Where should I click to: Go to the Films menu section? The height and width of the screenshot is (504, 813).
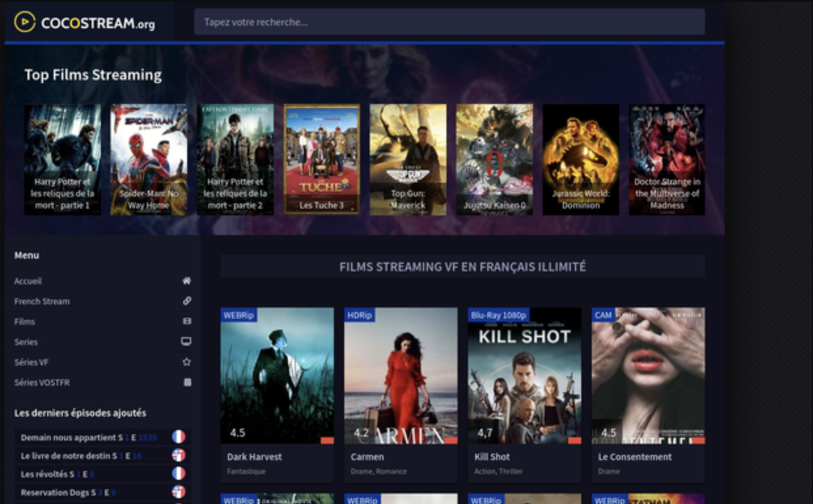[x=25, y=321]
